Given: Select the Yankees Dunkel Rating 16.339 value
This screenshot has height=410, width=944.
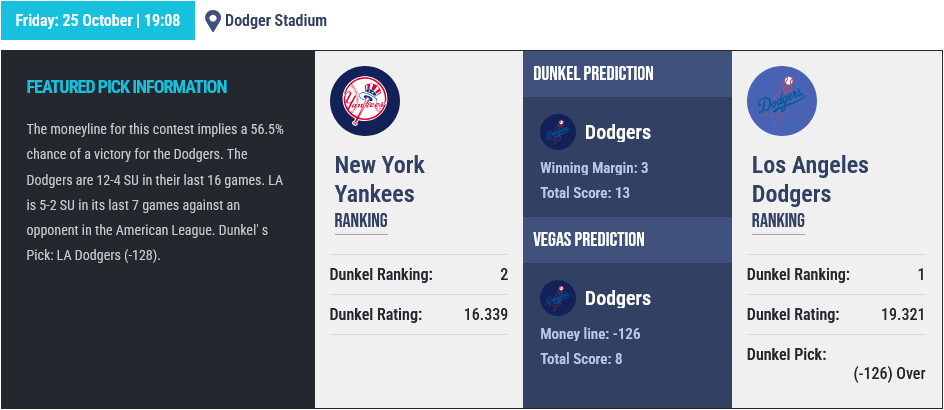Looking at the screenshot, I should 486,314.
